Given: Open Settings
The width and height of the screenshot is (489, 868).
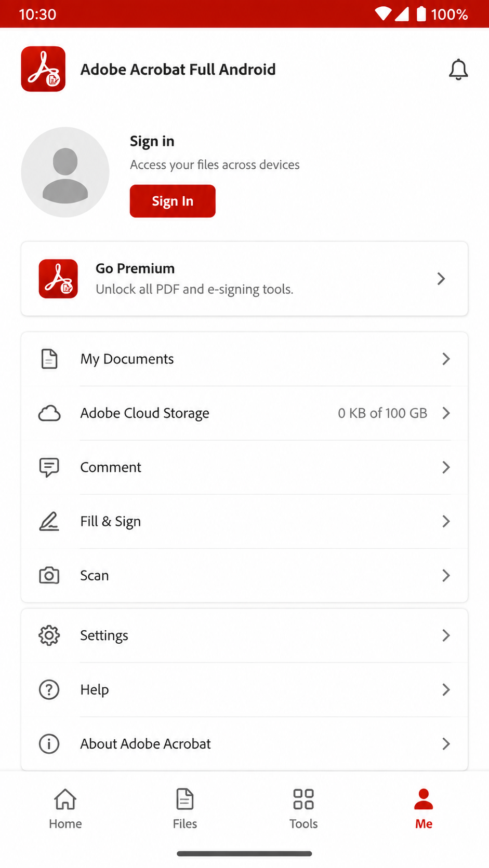Looking at the screenshot, I should pos(244,635).
